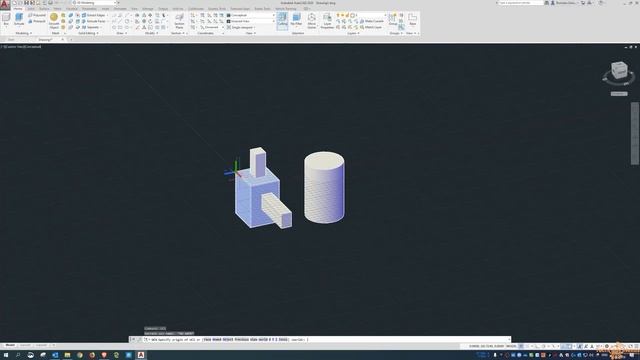Select the Extrude Faces tool
Screen dimensions: 640x360
pyautogui.click(x=93, y=21)
